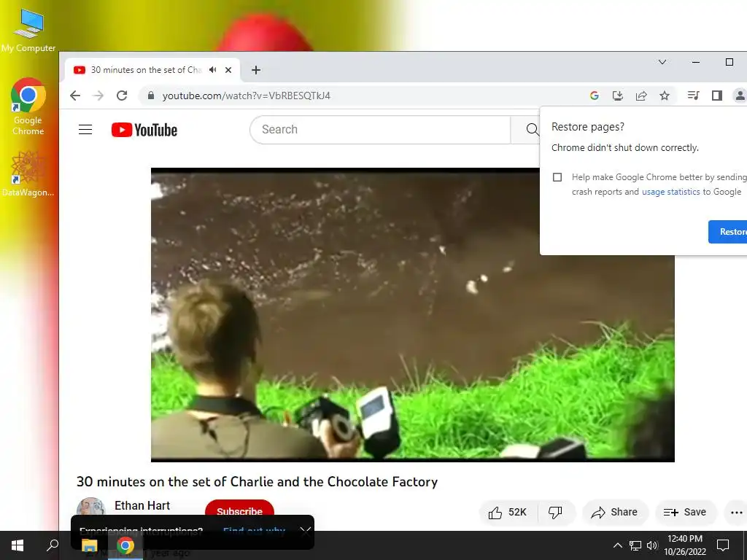
Task: Open network status tray icon
Action: point(635,545)
